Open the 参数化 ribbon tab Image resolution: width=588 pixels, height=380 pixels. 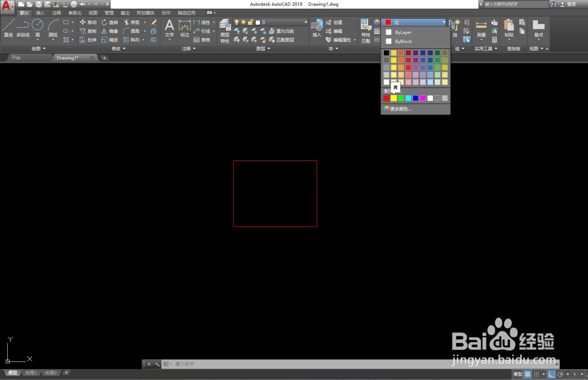click(x=75, y=13)
